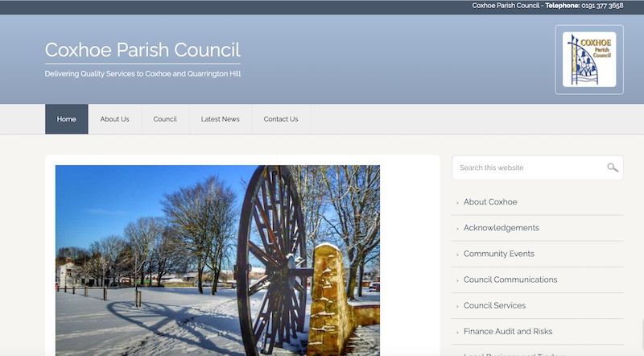This screenshot has width=644, height=356.
Task: Open the Acknowledgements sidebar link
Action: 501,228
